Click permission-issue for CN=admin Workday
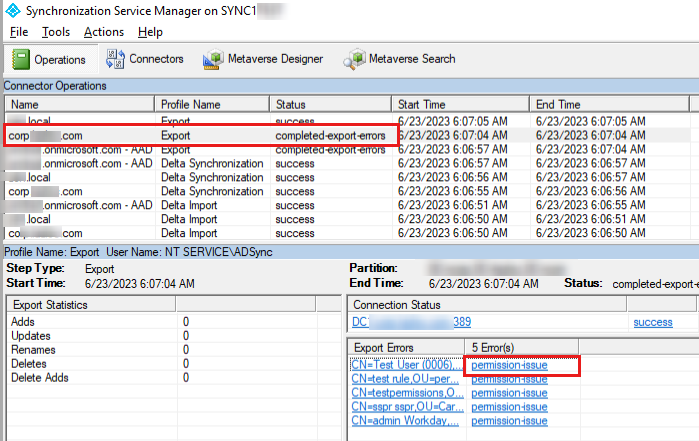Screen dimensions: 699x441 tap(509, 420)
